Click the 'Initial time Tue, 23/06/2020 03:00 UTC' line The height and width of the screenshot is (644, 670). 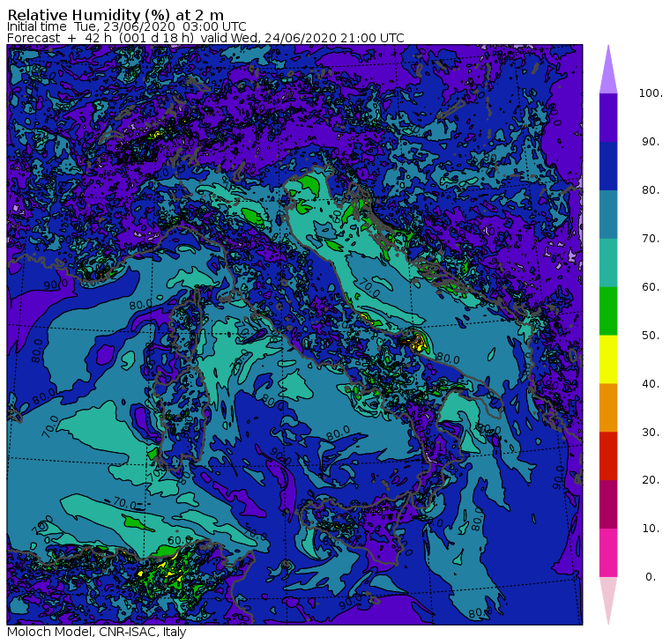pos(126,26)
